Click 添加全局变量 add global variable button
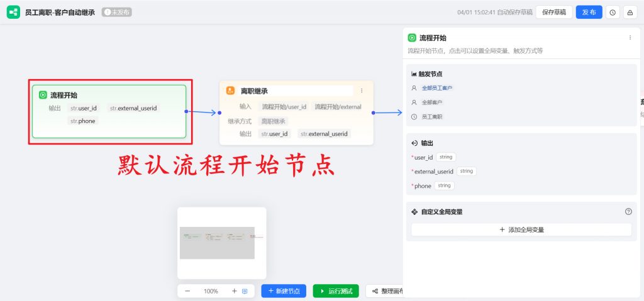 click(x=521, y=230)
